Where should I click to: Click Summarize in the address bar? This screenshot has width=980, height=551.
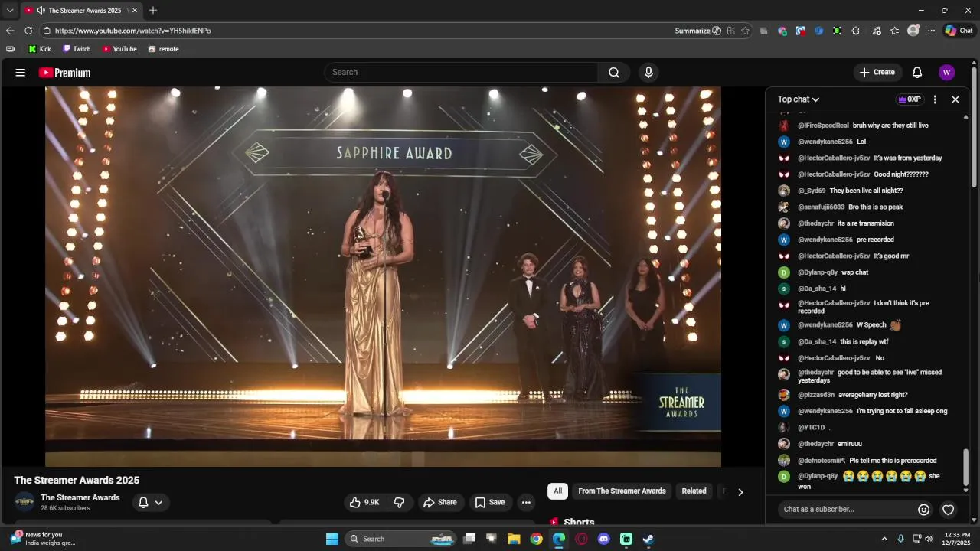click(697, 31)
